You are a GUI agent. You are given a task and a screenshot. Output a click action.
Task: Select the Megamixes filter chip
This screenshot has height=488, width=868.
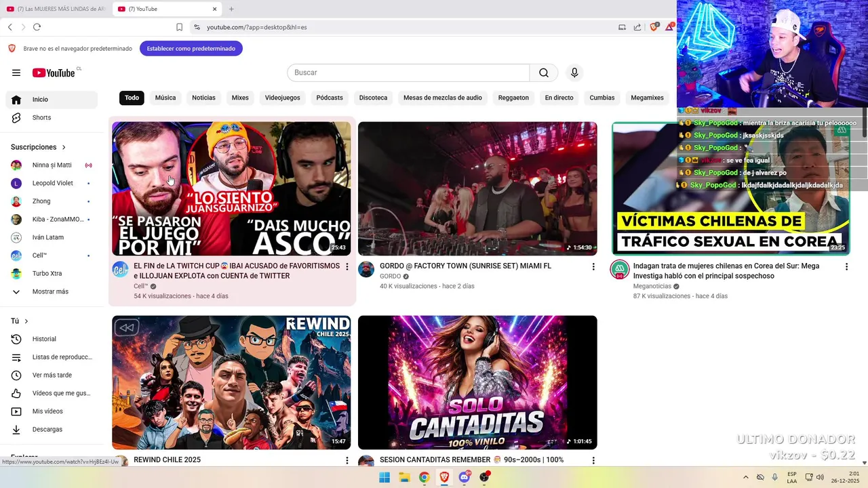tap(647, 98)
